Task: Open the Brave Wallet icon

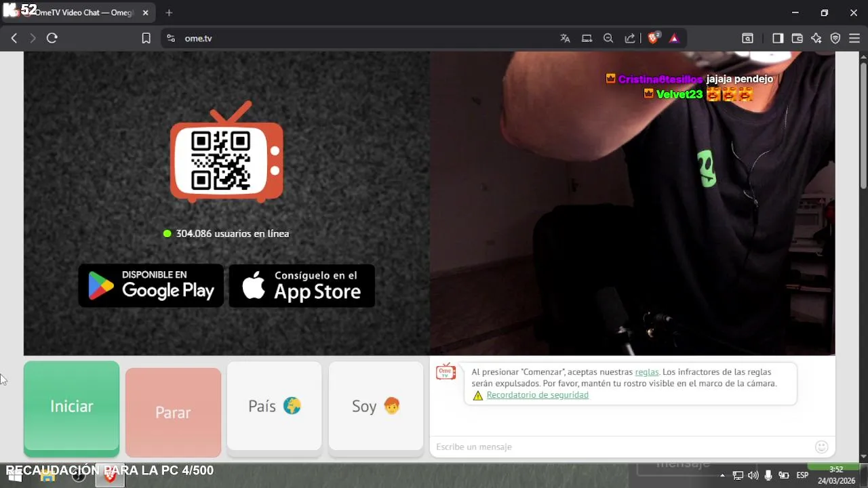Action: coord(797,39)
